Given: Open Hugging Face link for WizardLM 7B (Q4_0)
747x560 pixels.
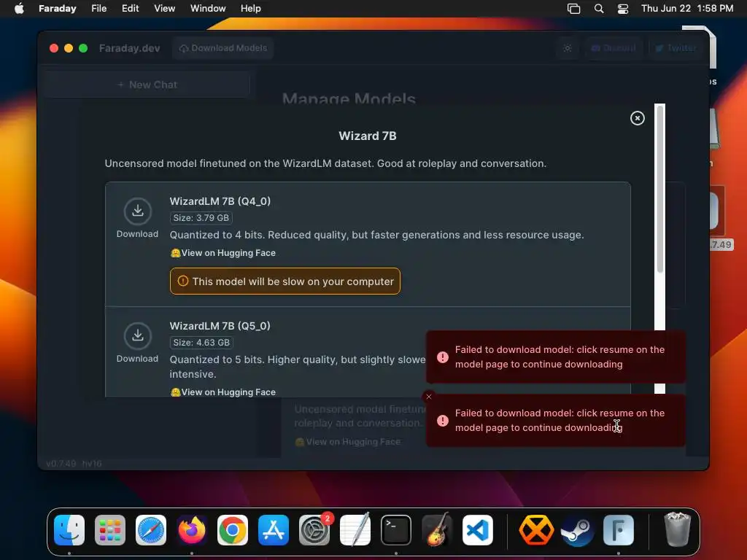Looking at the screenshot, I should [x=223, y=253].
